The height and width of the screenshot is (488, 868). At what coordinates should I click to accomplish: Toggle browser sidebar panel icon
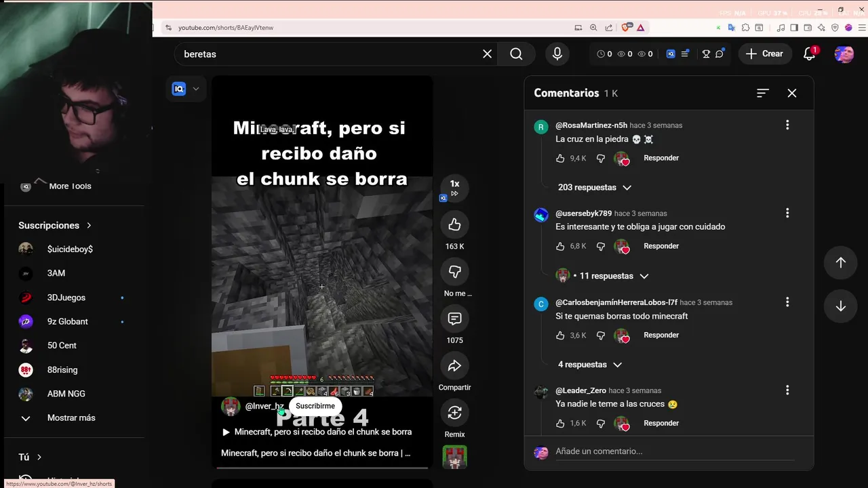coord(794,28)
